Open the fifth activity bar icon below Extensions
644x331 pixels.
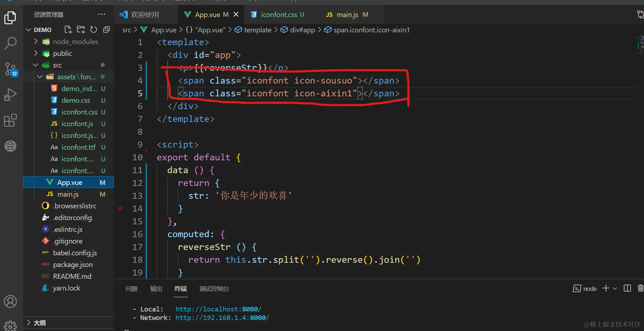tap(10, 146)
